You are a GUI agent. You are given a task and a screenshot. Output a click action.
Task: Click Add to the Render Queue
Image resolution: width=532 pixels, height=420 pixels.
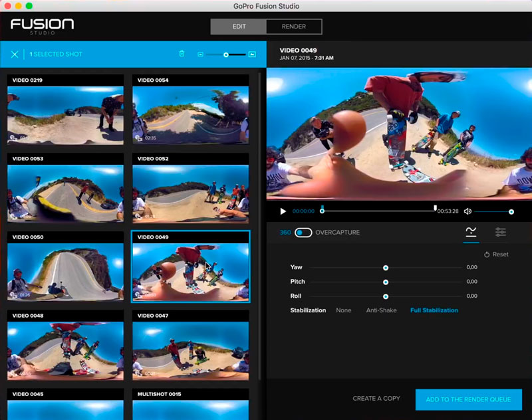coord(468,399)
